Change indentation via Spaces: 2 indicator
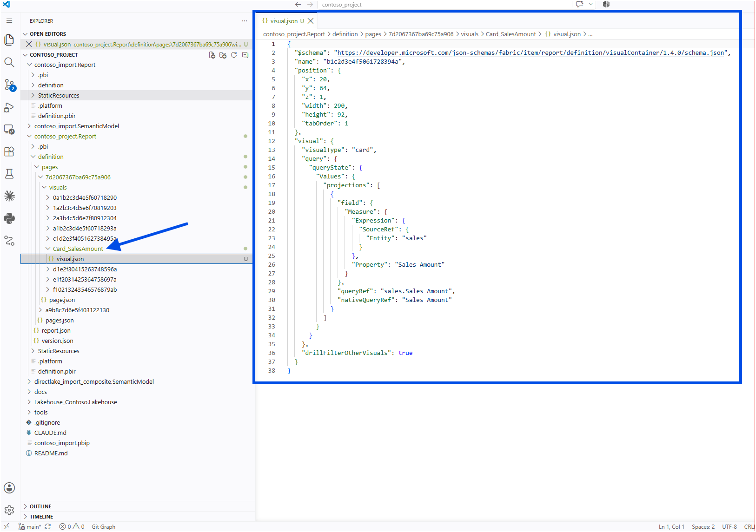Screen dimensions: 756x532 (x=703, y=526)
